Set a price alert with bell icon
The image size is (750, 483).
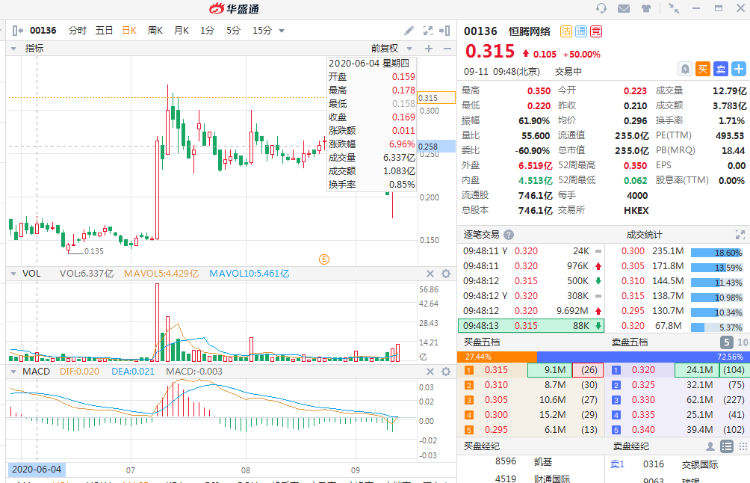click(x=685, y=69)
